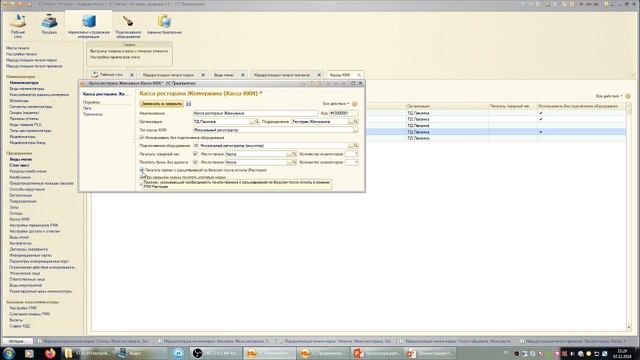Viewport: 640px width, 360px height.
Task: Open the Администрирование section icon
Action: (164, 21)
